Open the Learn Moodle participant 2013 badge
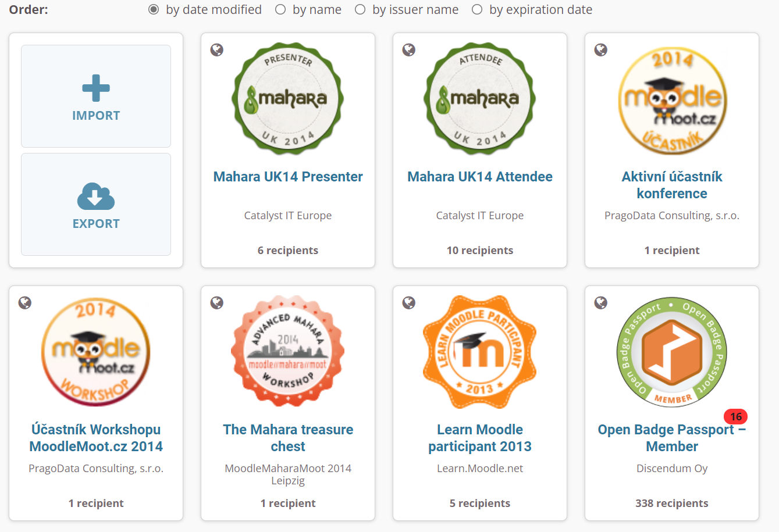The height and width of the screenshot is (532, 779). (x=479, y=437)
